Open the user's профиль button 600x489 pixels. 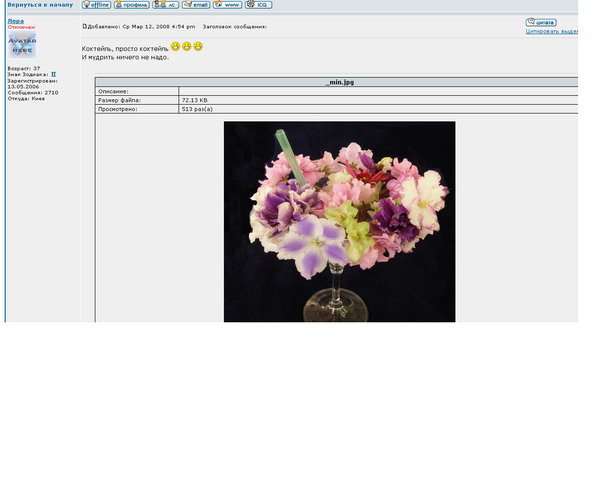coord(131,5)
